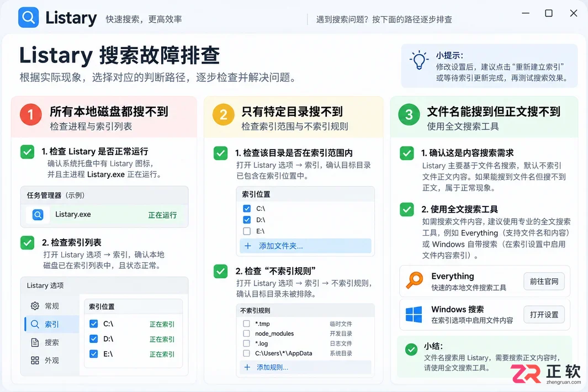The height and width of the screenshot is (392, 588).
Task: Click the Everything tool title
Action: 453,277
